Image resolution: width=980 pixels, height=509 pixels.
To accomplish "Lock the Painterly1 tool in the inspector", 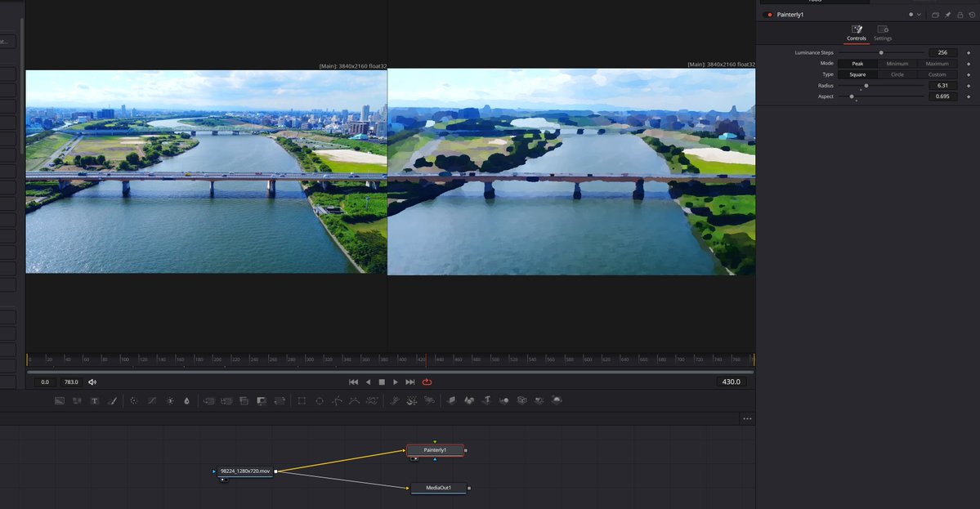I will click(960, 15).
